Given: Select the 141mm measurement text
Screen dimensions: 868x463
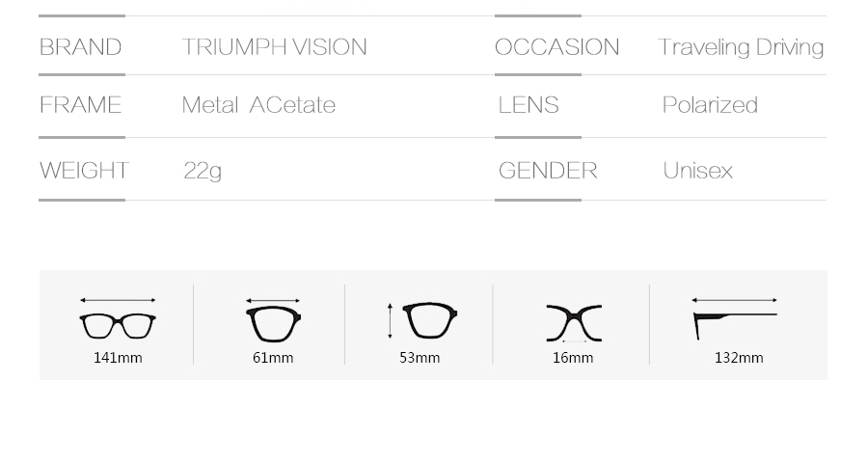Looking at the screenshot, I should (x=118, y=358).
